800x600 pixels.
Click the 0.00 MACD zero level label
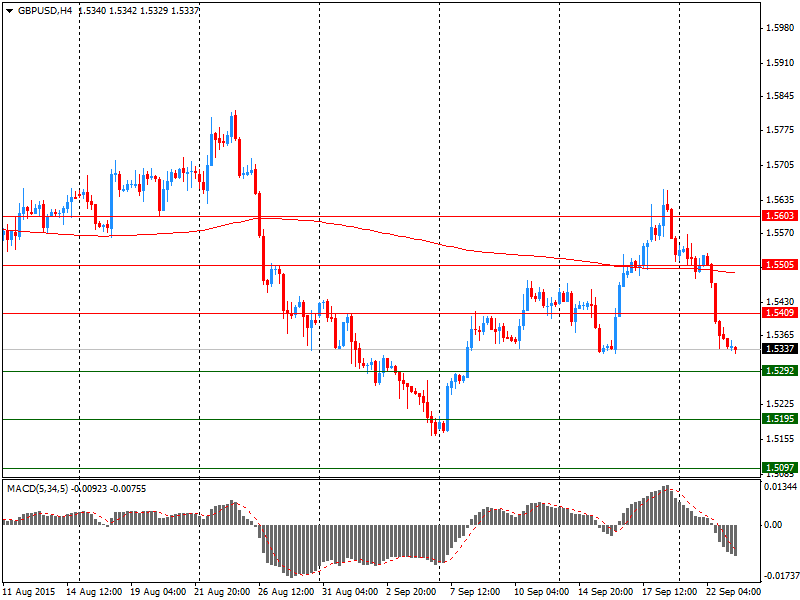pyautogui.click(x=773, y=524)
